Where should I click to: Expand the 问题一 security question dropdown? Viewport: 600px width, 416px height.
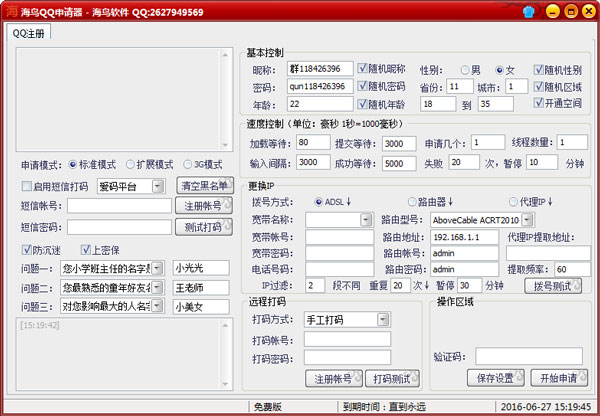(158, 268)
